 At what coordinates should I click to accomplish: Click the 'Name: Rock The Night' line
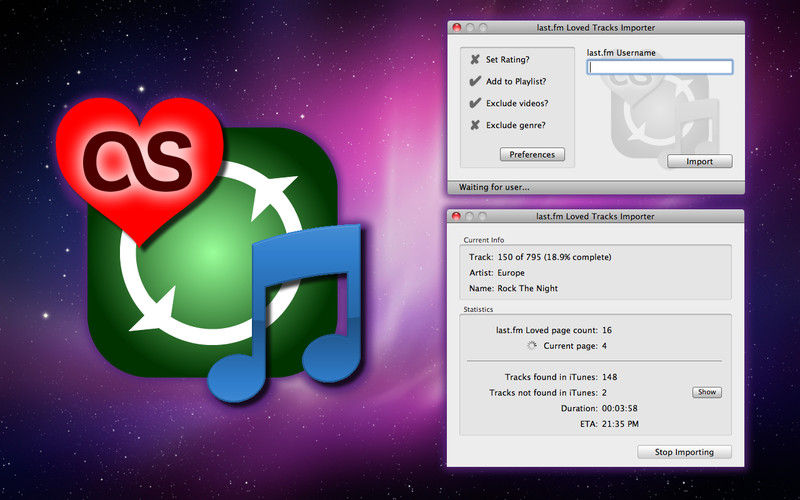point(513,288)
